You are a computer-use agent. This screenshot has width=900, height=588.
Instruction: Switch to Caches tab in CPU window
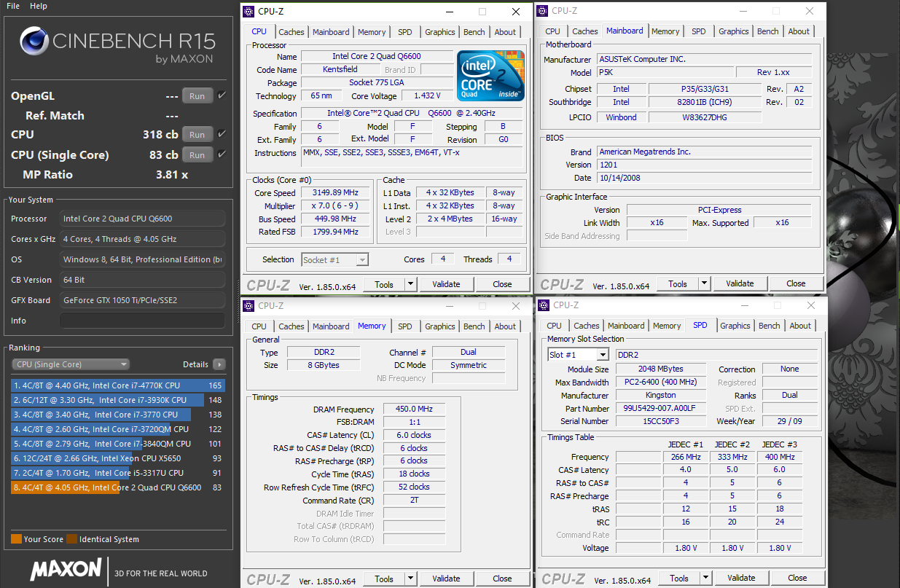(291, 32)
